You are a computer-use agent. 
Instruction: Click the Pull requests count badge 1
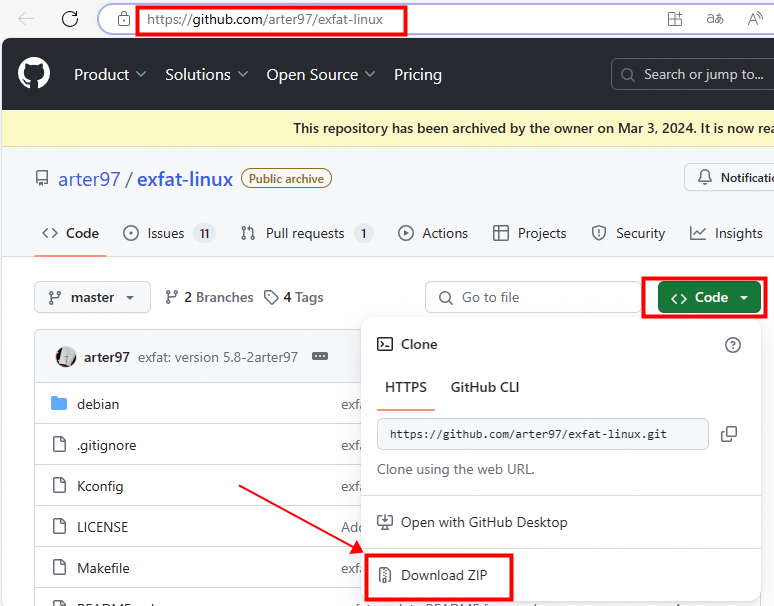pos(364,233)
